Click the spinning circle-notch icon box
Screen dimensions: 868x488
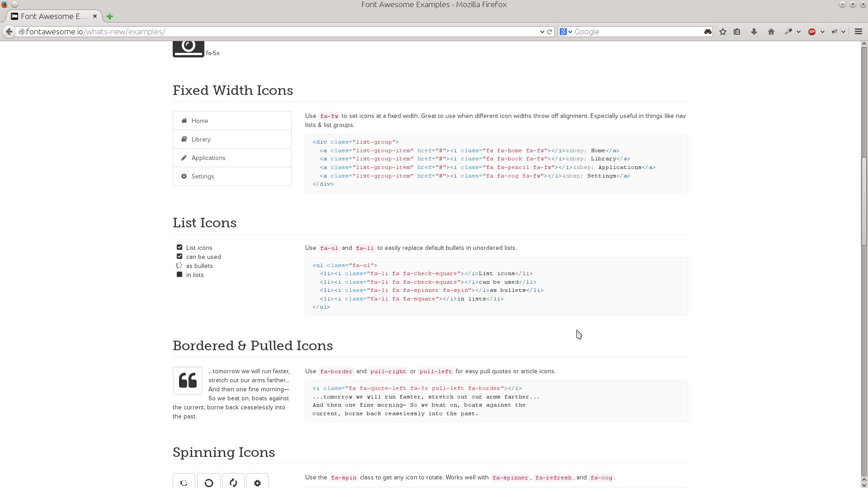pyautogui.click(x=209, y=482)
